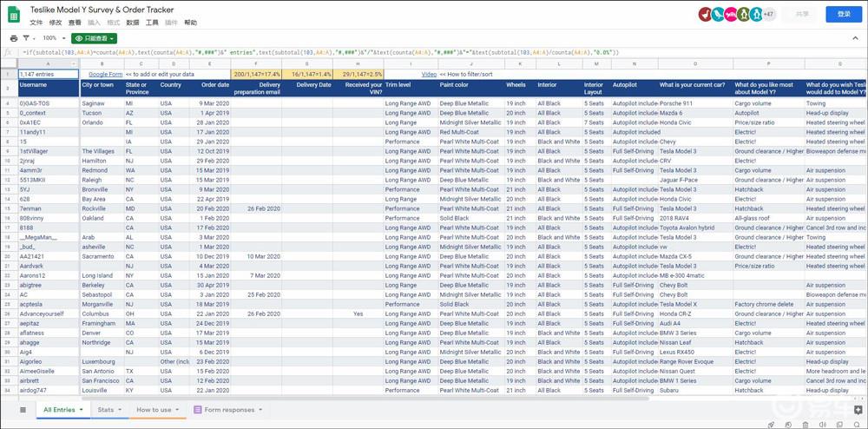The image size is (868, 429).
Task: Click the pink animal collaborator avatar
Action: [731, 15]
